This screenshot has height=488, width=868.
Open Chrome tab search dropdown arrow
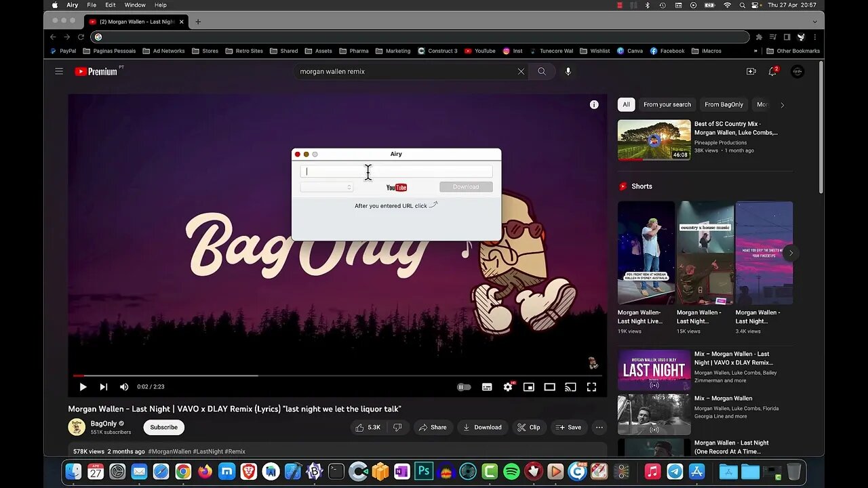coord(814,22)
